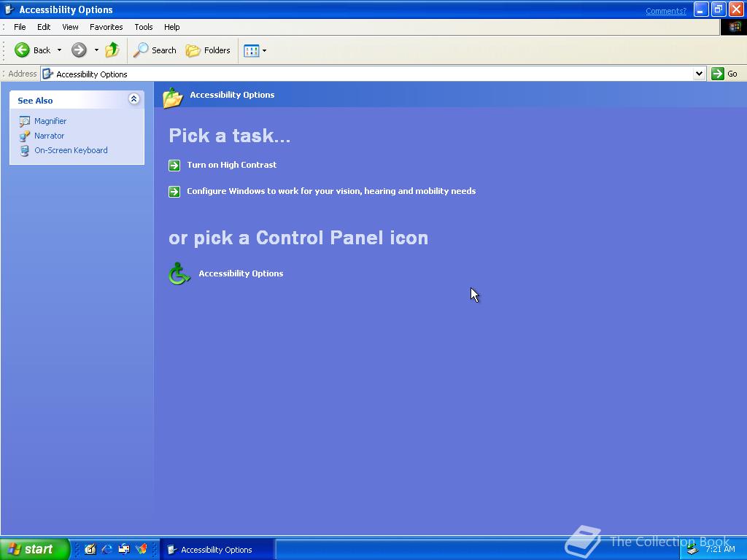Go up one folder level

[112, 50]
